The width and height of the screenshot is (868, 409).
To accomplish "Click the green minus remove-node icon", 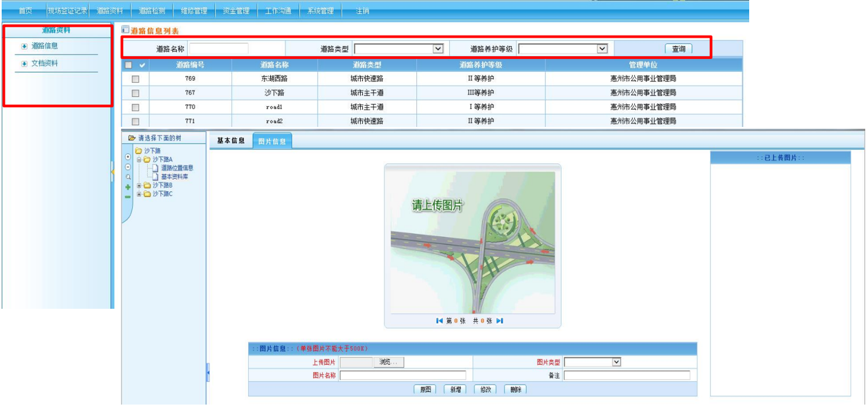I will (x=128, y=197).
